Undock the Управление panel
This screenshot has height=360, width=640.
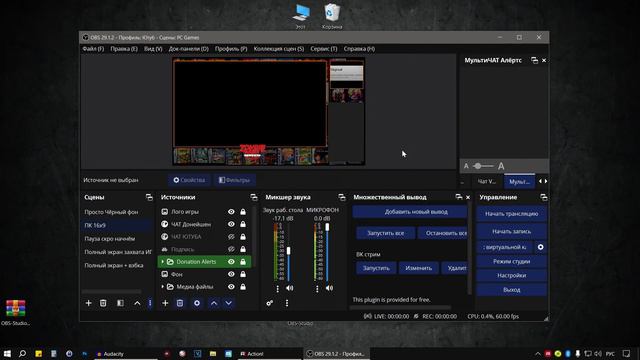543,197
